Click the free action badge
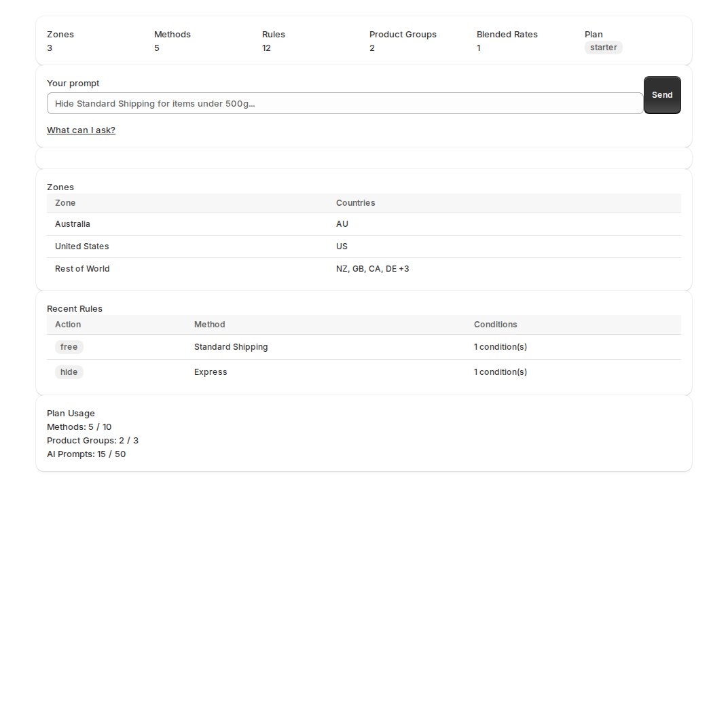Image resolution: width=728 pixels, height=728 pixels. coord(69,347)
